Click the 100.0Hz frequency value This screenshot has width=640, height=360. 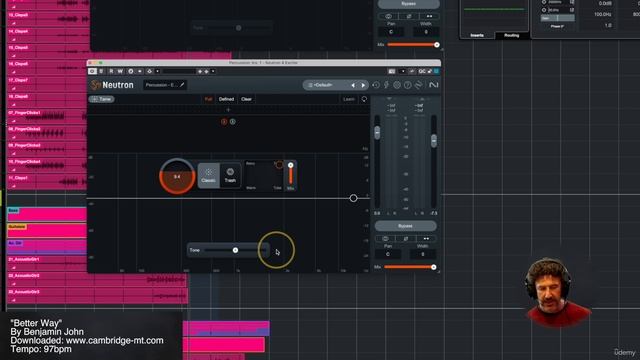[602, 14]
